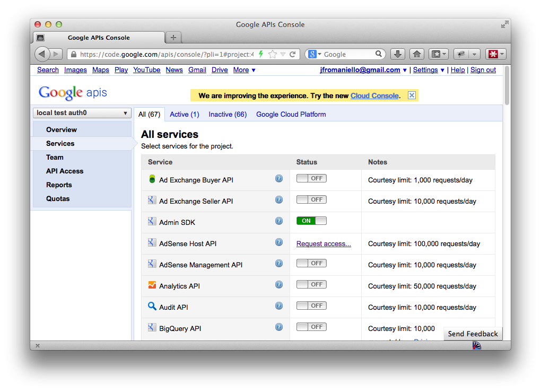Open help icon for AdSense Management API
Image resolution: width=541 pixels, height=392 pixels.
279,263
